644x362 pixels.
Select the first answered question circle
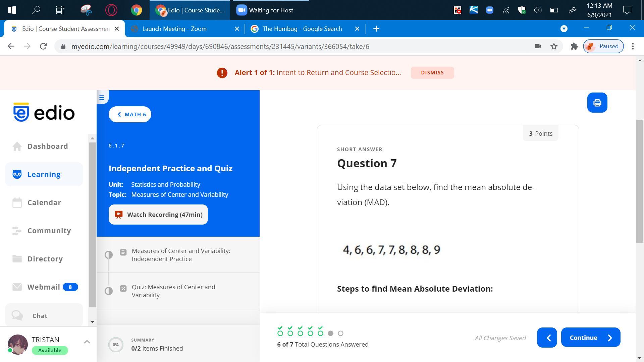[280, 333]
